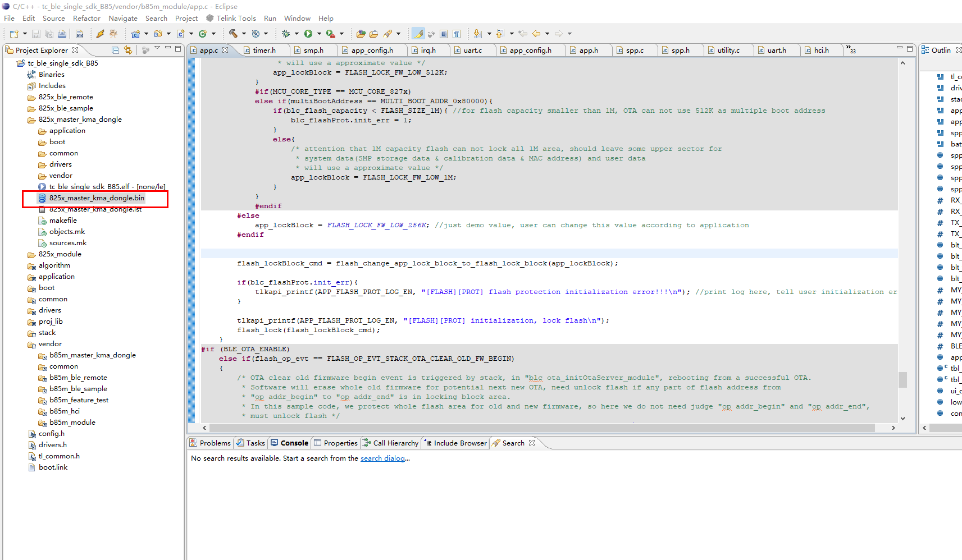Switch to the Call Hierarchy tab
This screenshot has width=962, height=560.
coord(391,443)
